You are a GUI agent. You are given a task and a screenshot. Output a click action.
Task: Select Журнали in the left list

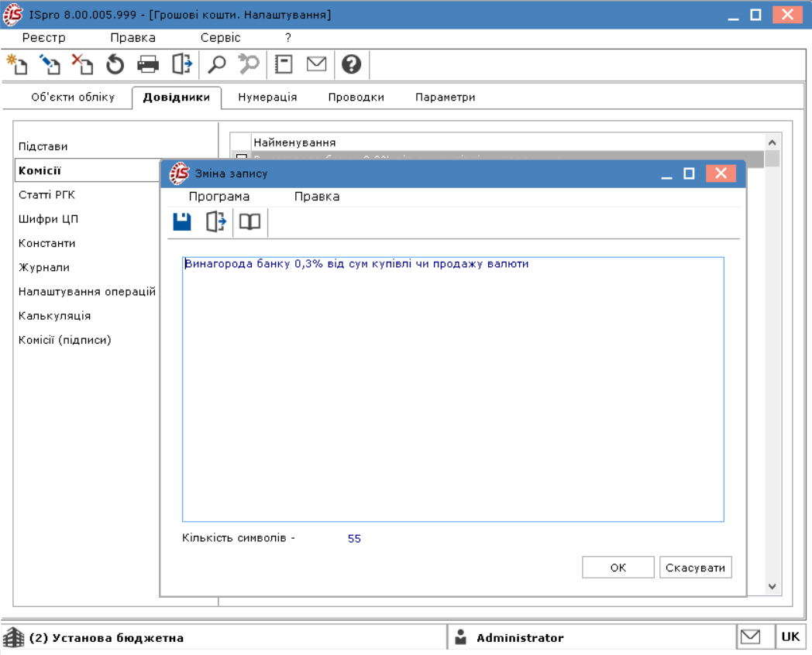[x=44, y=267]
